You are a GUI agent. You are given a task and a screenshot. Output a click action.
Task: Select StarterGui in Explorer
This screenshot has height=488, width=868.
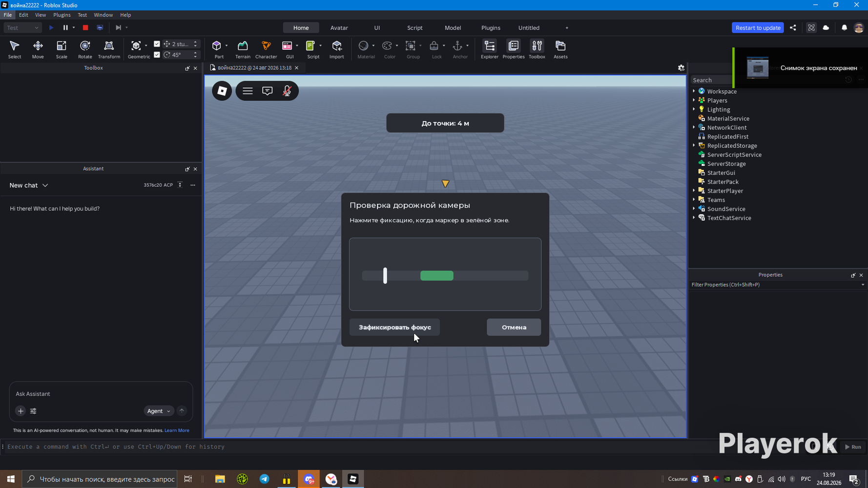[x=721, y=173]
